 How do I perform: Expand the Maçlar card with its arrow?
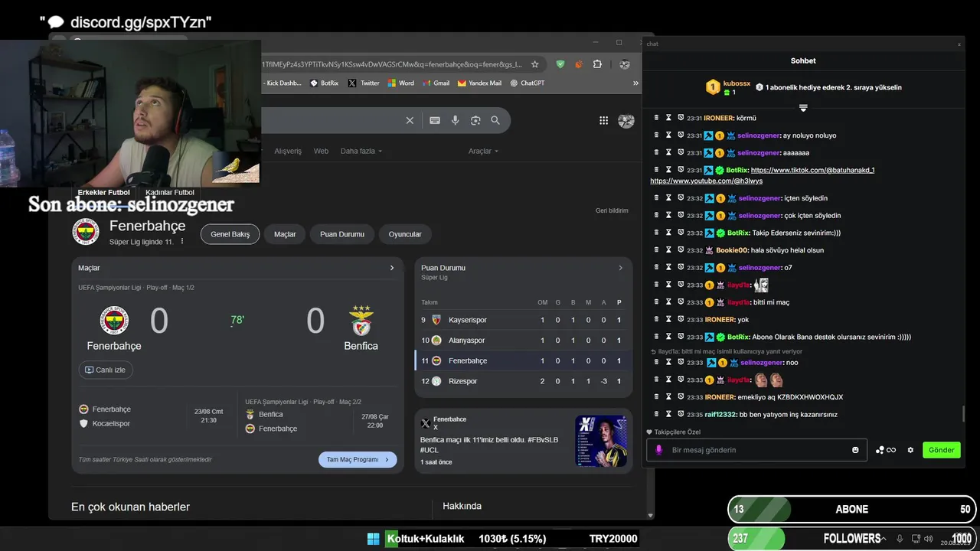coord(392,268)
